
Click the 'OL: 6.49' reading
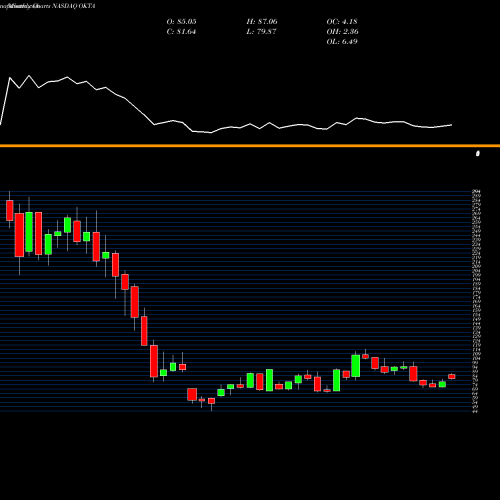click(x=342, y=42)
